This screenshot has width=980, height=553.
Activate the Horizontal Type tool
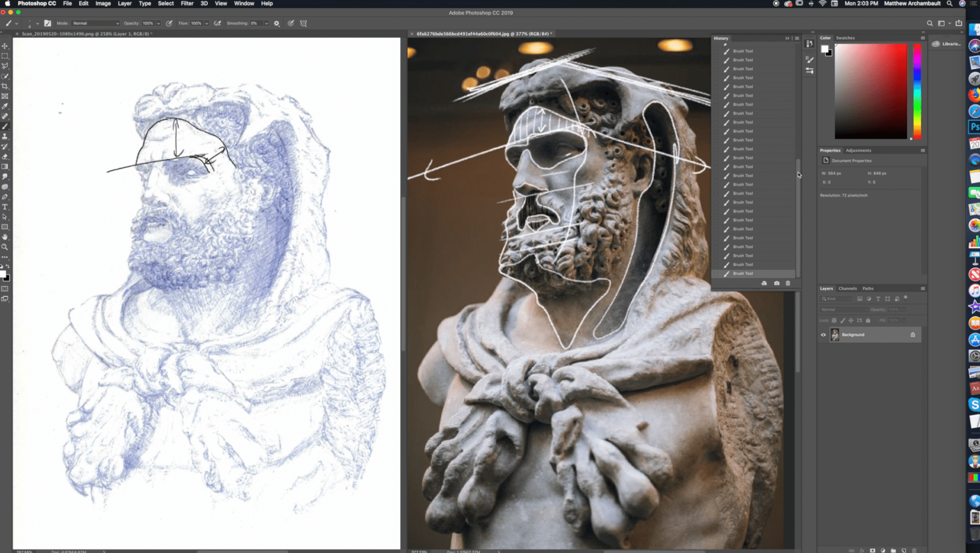click(x=5, y=207)
